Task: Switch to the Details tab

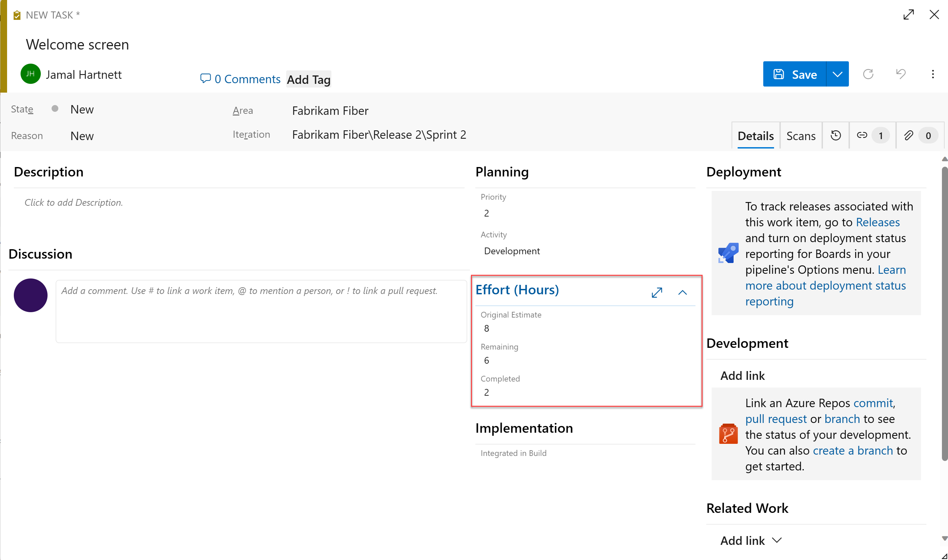Action: tap(754, 136)
